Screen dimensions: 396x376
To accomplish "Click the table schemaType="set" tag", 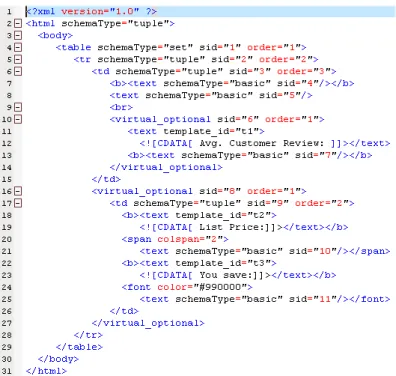I will (x=181, y=47).
